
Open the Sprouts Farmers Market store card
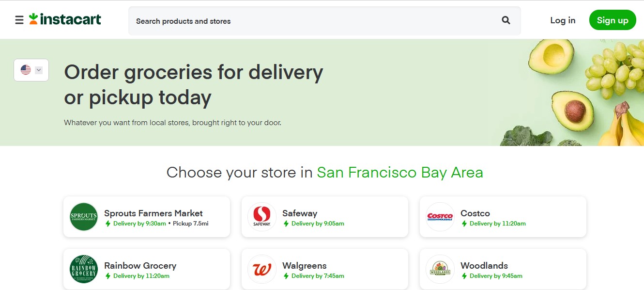pyautogui.click(x=147, y=217)
